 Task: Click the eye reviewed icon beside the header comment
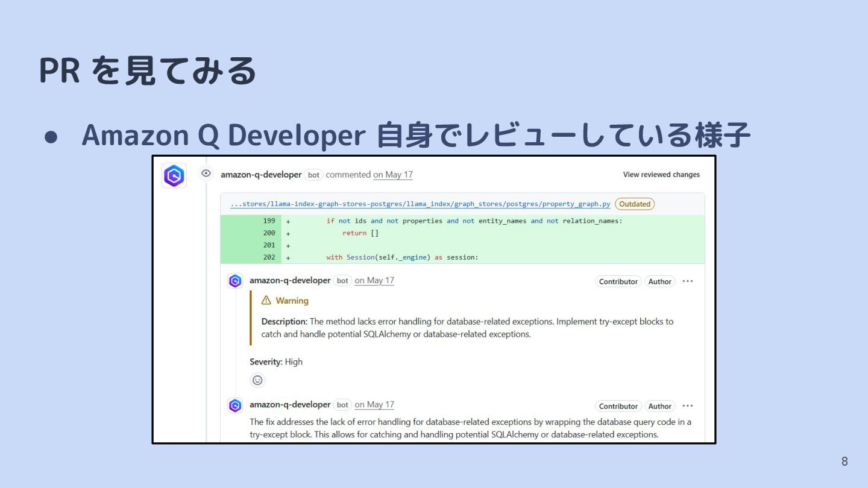pos(206,174)
